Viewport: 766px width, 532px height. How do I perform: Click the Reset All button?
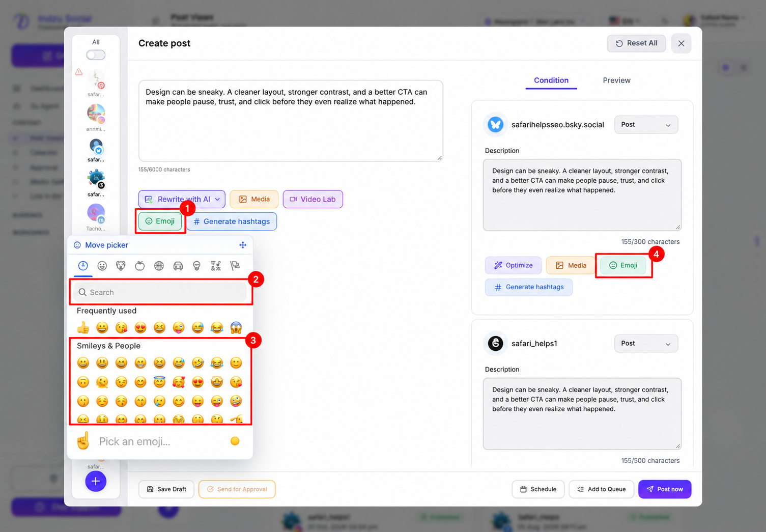pos(636,43)
